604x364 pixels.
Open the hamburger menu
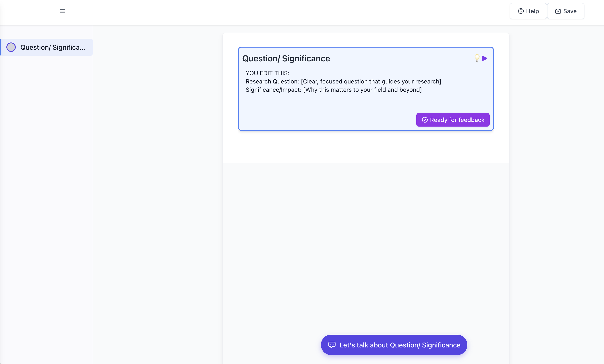point(62,11)
